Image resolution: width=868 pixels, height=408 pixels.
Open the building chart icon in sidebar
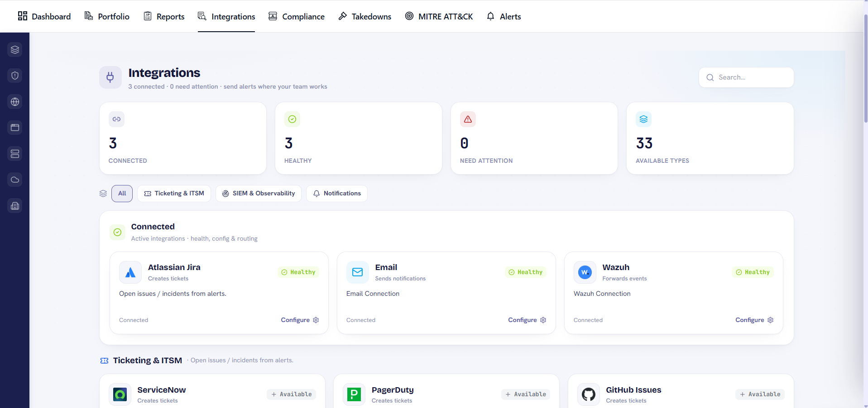[15, 206]
